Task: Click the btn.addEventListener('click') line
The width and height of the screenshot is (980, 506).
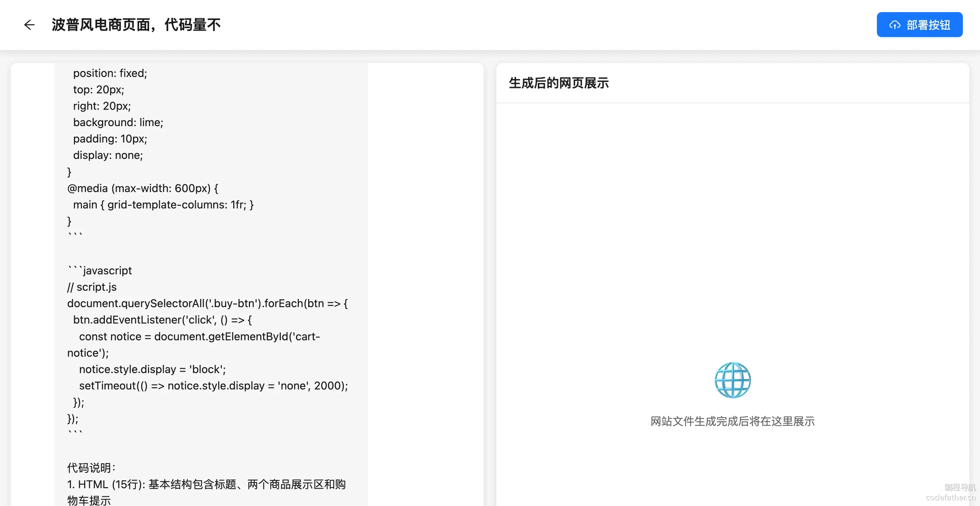Action: [163, 320]
